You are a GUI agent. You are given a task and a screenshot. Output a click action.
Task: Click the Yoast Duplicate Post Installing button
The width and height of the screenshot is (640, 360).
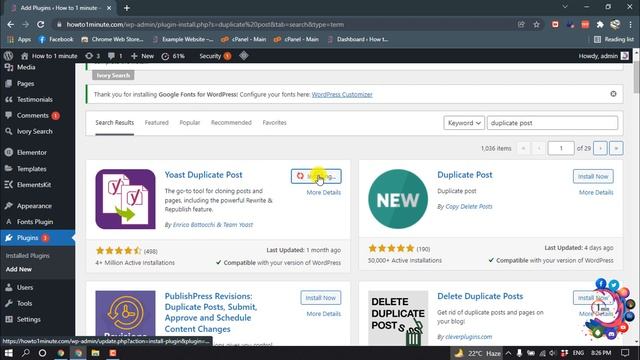(x=316, y=176)
